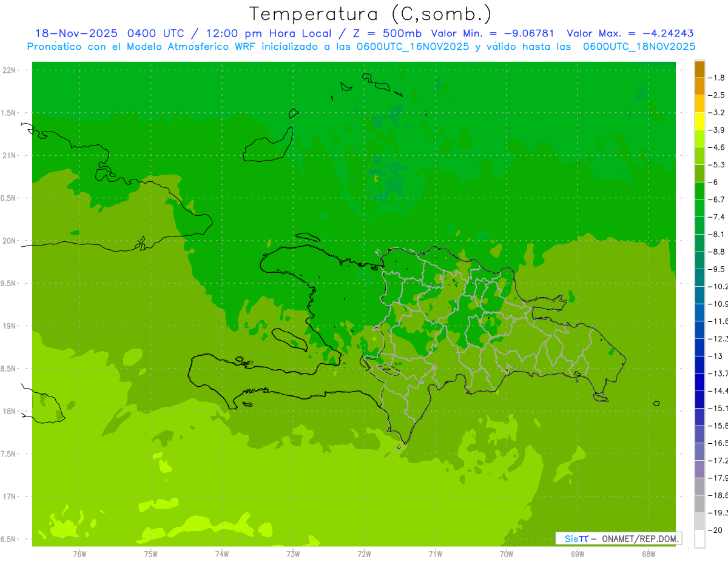
Task: Click the colorbar label "-15.8"
Action: pyautogui.click(x=718, y=426)
